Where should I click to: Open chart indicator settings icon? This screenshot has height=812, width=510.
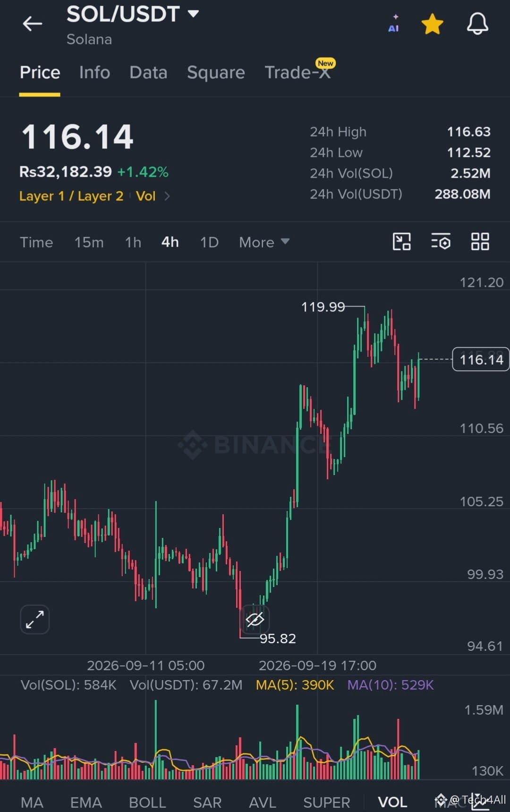coord(441,242)
